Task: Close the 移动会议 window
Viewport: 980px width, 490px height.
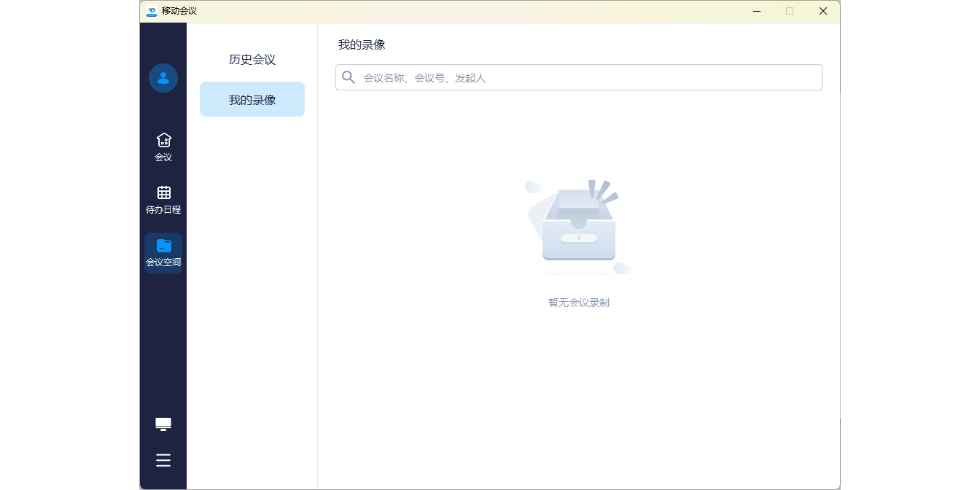Action: [823, 11]
